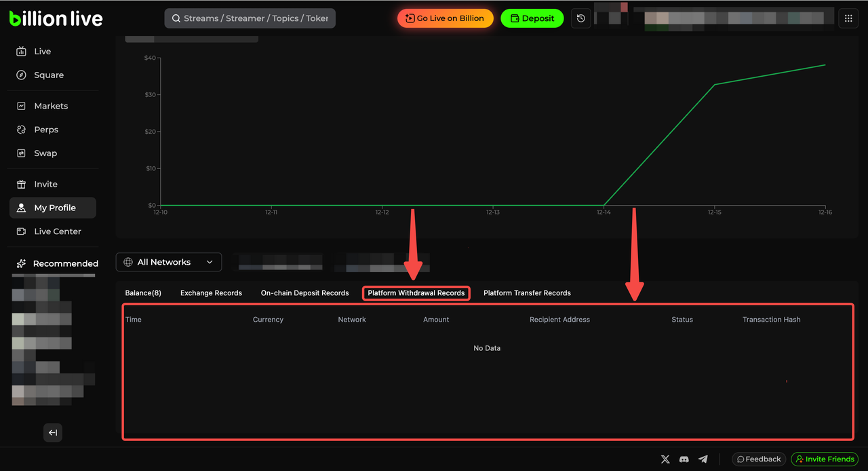Expand the All Networks dropdown
Screen dimensions: 868x471
point(169,262)
